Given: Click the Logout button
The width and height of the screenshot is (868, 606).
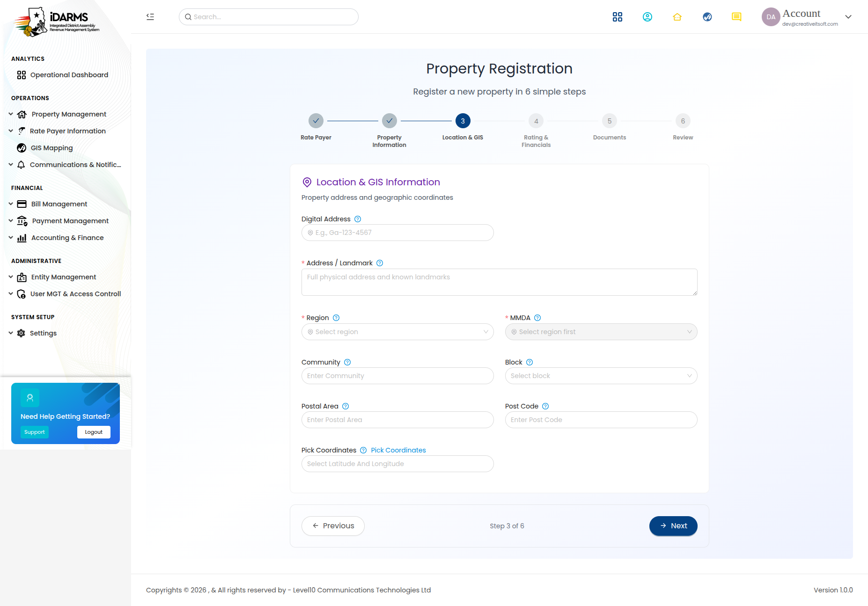Looking at the screenshot, I should (94, 432).
